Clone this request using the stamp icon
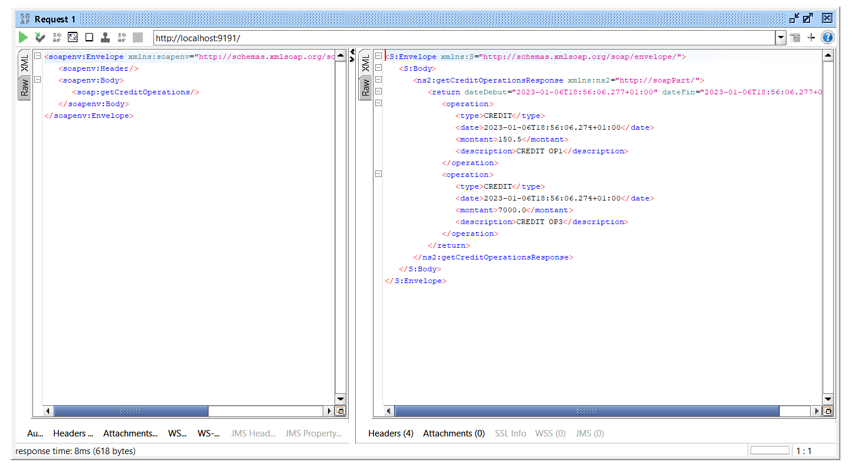 105,38
